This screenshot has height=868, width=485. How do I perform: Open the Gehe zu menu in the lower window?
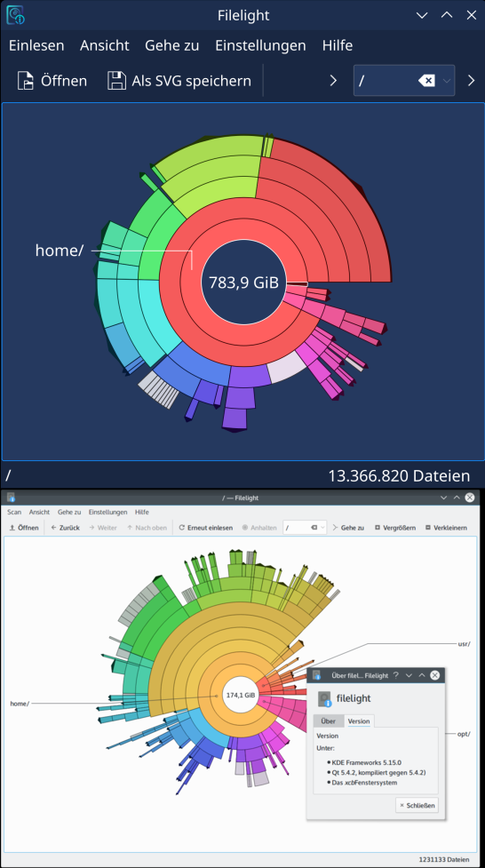coord(69,512)
